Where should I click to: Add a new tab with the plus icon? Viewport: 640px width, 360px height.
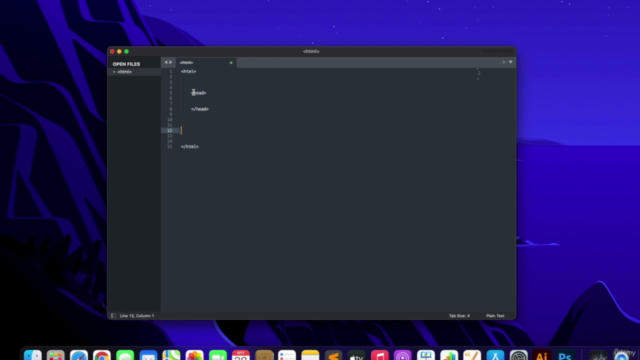coord(504,62)
